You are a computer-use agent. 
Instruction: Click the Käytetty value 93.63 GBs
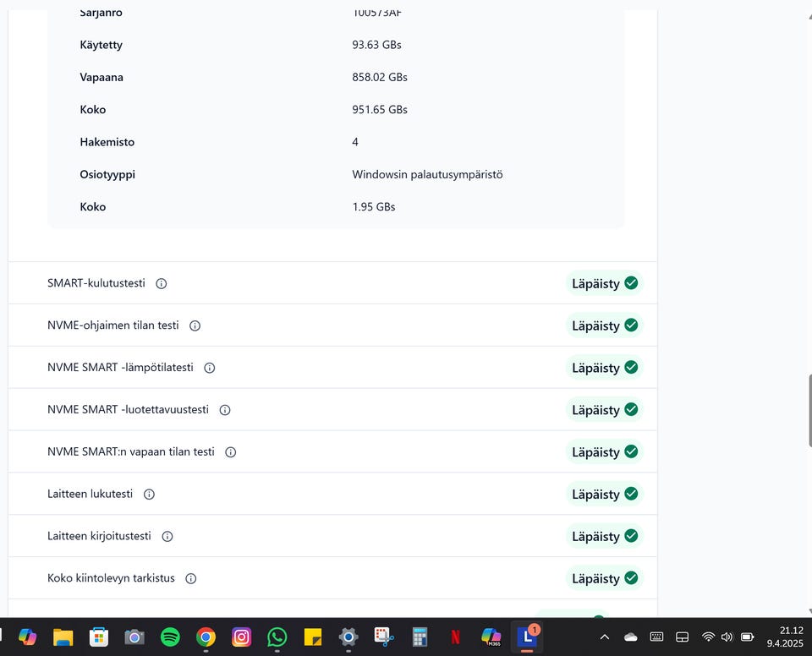pos(376,45)
